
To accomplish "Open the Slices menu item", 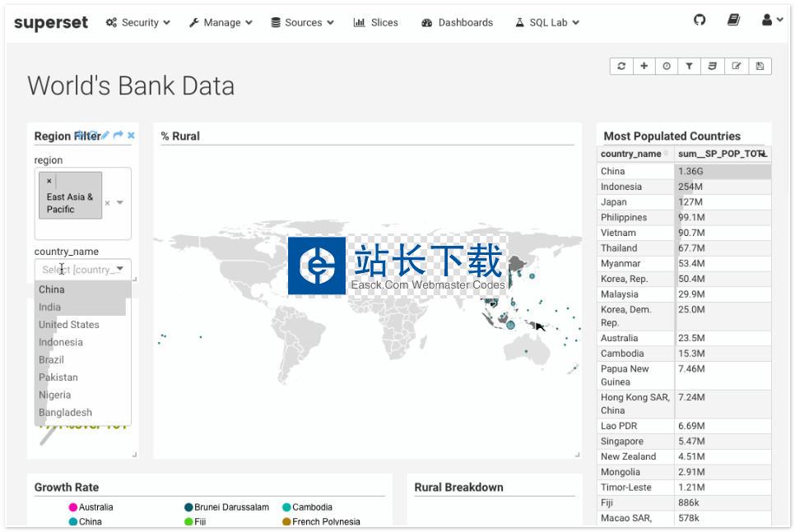I will pyautogui.click(x=376, y=22).
